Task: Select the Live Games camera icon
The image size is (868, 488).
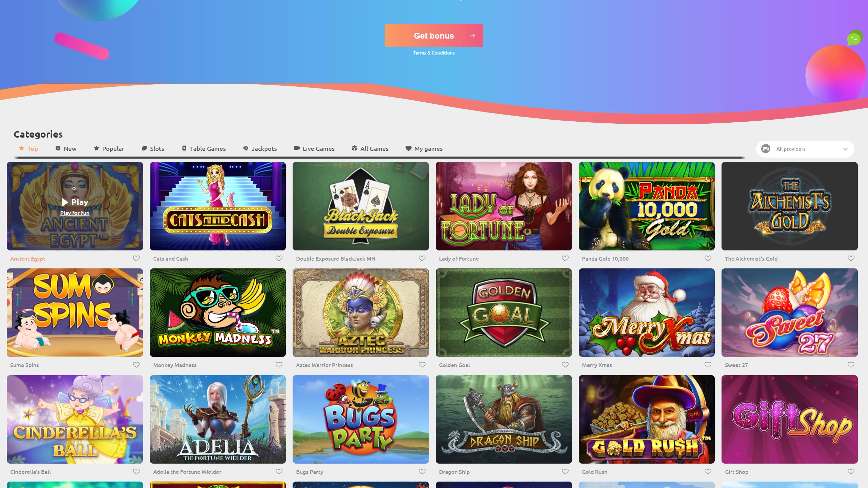Action: (x=297, y=148)
